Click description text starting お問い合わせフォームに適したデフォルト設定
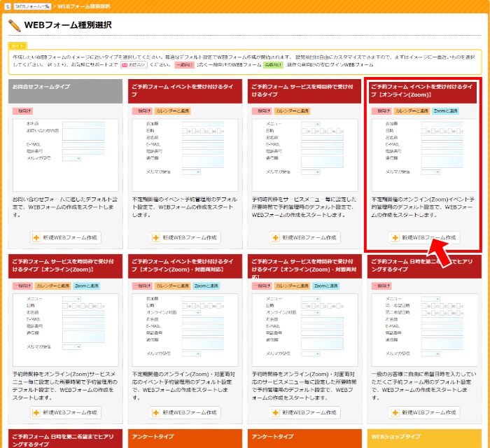This screenshot has width=490, height=448. click(65, 207)
